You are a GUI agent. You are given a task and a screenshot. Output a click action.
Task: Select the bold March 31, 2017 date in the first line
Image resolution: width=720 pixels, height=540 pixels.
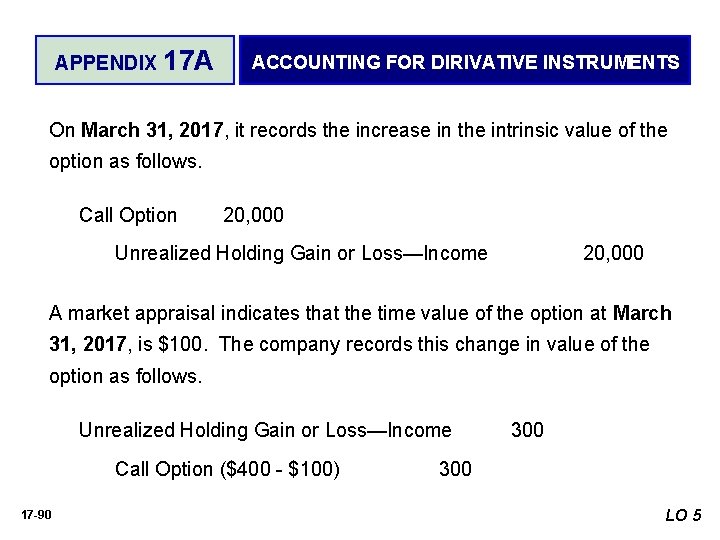[152, 130]
